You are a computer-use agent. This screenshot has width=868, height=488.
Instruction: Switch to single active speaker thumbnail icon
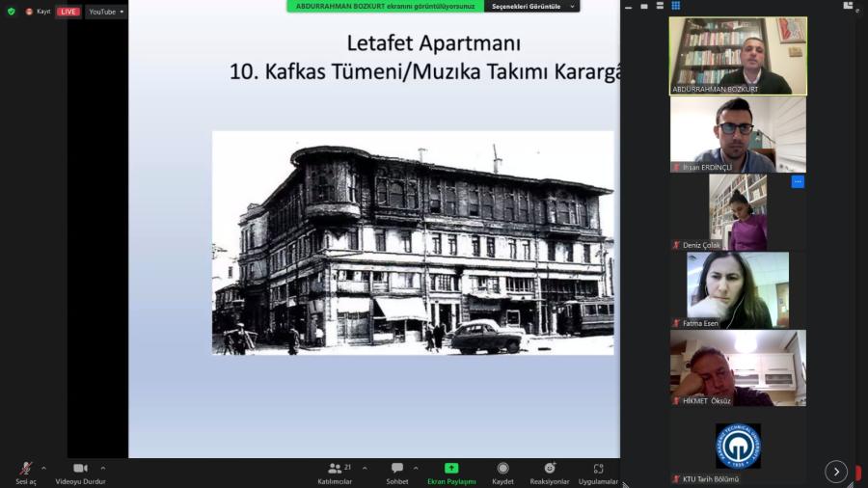(x=644, y=6)
